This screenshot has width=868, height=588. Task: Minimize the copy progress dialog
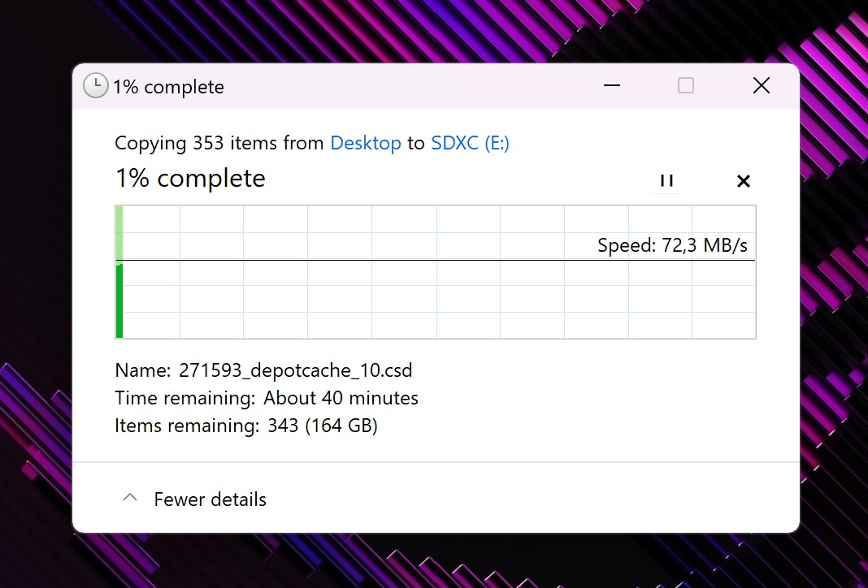[612, 85]
